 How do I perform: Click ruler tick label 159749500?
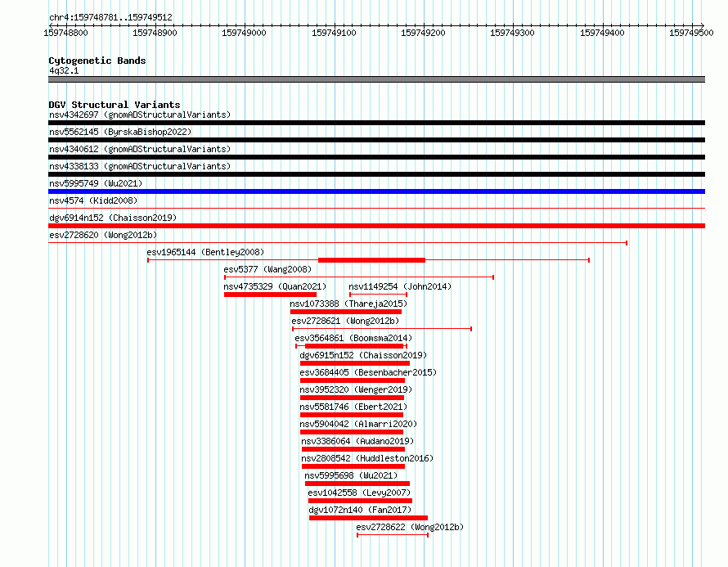coord(691,33)
